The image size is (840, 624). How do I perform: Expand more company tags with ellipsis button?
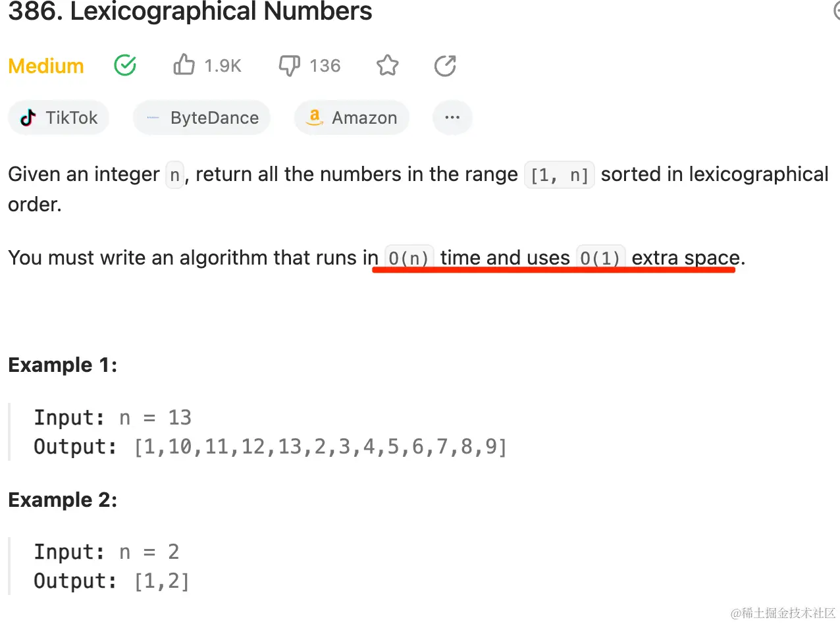pyautogui.click(x=452, y=118)
